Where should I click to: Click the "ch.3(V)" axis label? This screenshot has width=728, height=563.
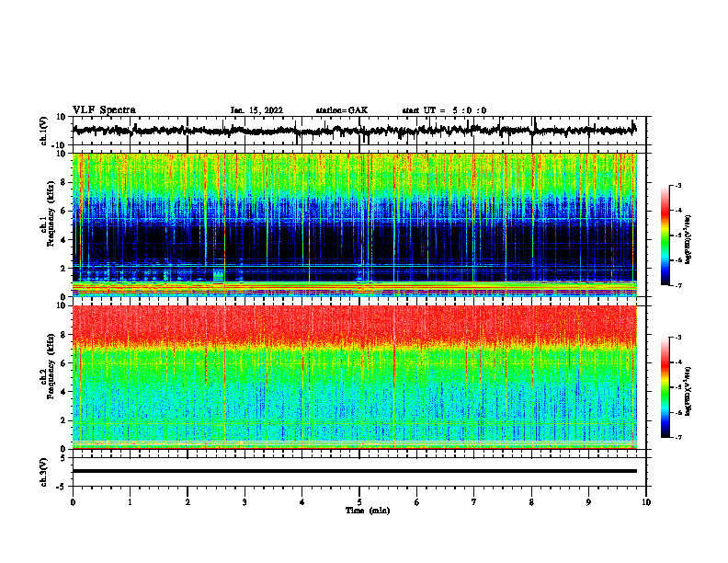[x=44, y=472]
